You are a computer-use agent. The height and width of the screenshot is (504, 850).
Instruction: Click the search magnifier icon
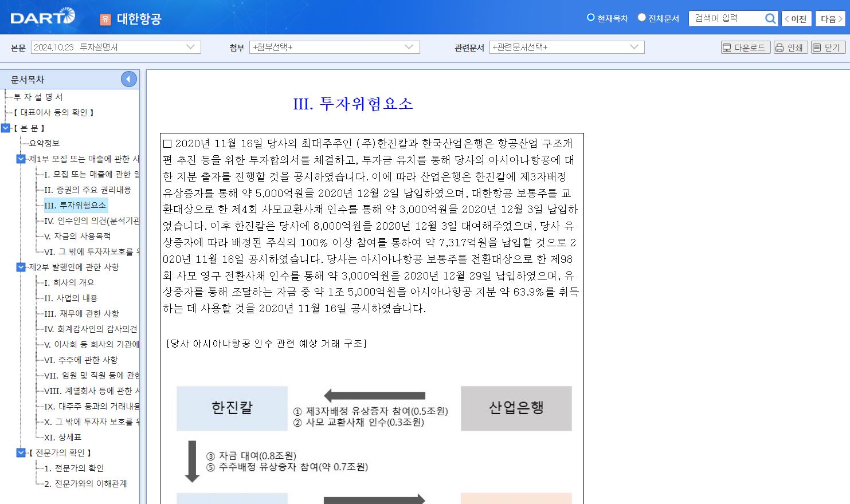pyautogui.click(x=770, y=18)
